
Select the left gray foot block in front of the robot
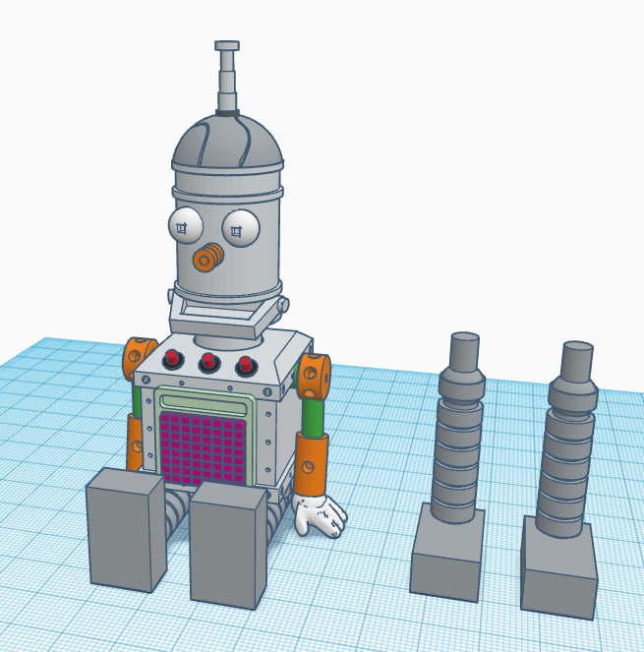point(126,529)
